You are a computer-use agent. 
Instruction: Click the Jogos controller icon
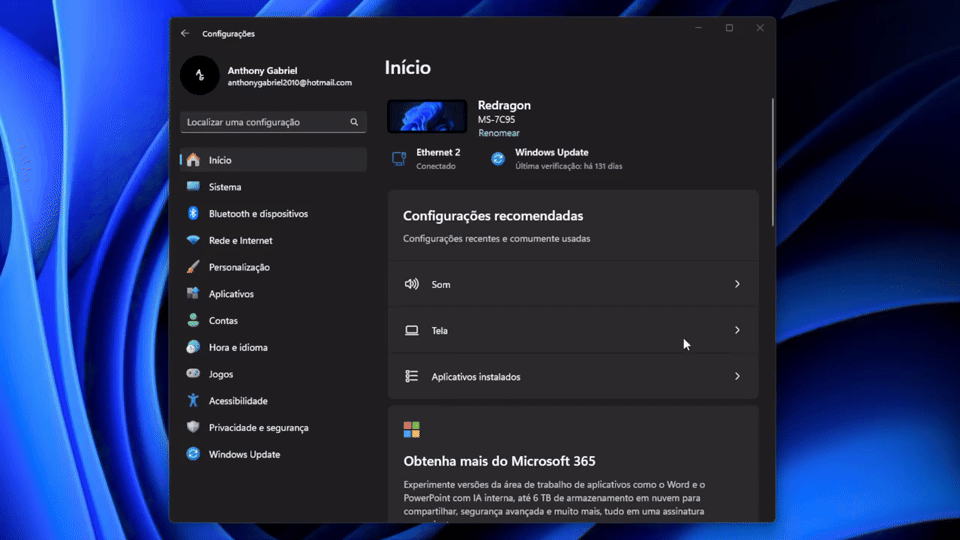tap(193, 373)
